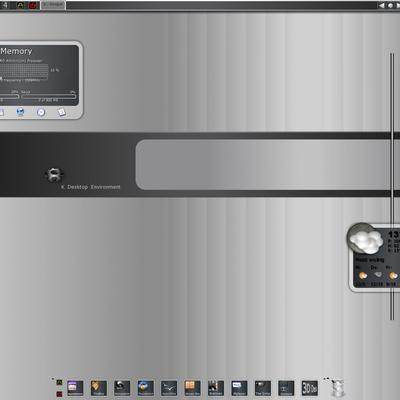Viewport: 400px width, 400px height.
Task: Click the Swap usage bar in the Memory widget
Action: click(x=49, y=97)
